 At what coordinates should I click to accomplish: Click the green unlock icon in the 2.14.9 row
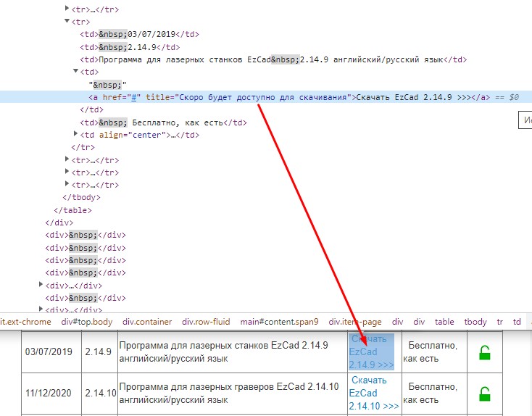click(484, 353)
